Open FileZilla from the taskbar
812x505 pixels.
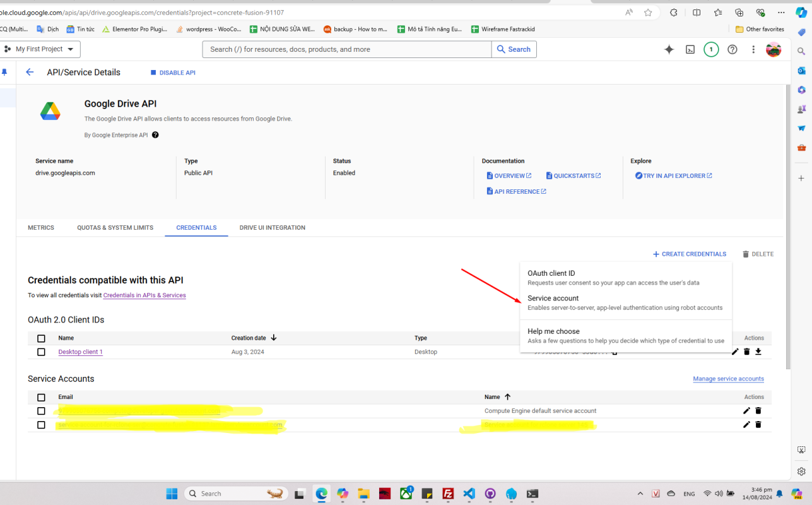(448, 494)
